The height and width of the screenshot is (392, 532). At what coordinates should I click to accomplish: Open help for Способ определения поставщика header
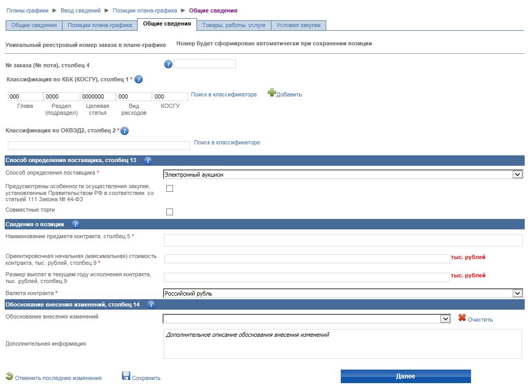[x=148, y=161]
